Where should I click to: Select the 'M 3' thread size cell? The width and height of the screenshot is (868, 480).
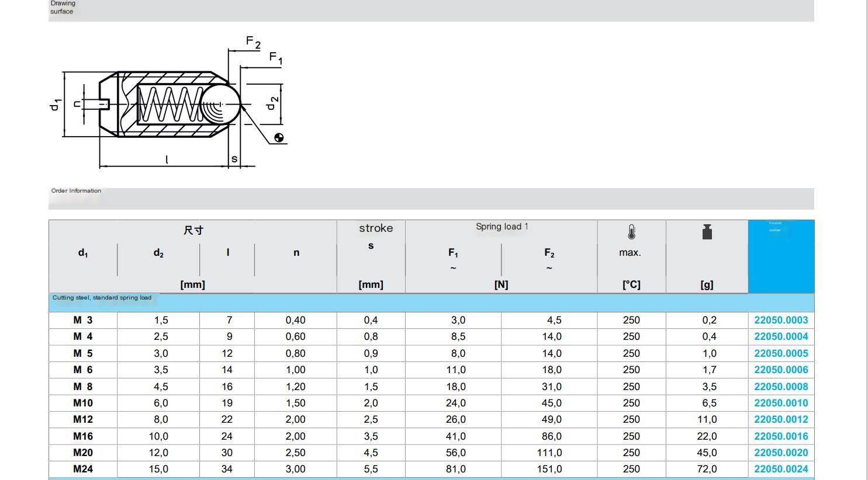pos(83,320)
